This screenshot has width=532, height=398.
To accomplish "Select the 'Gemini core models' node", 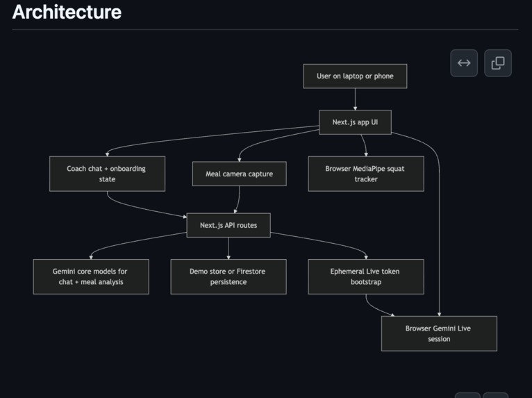I will point(91,276).
